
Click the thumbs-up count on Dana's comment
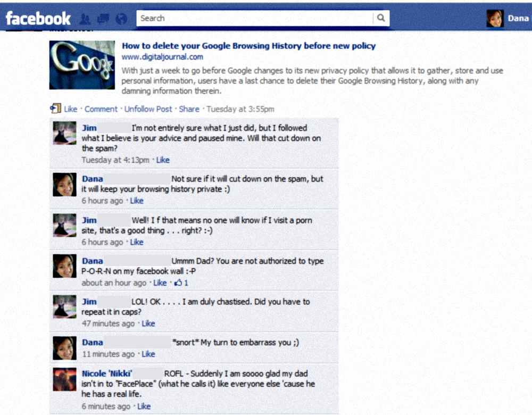click(181, 283)
